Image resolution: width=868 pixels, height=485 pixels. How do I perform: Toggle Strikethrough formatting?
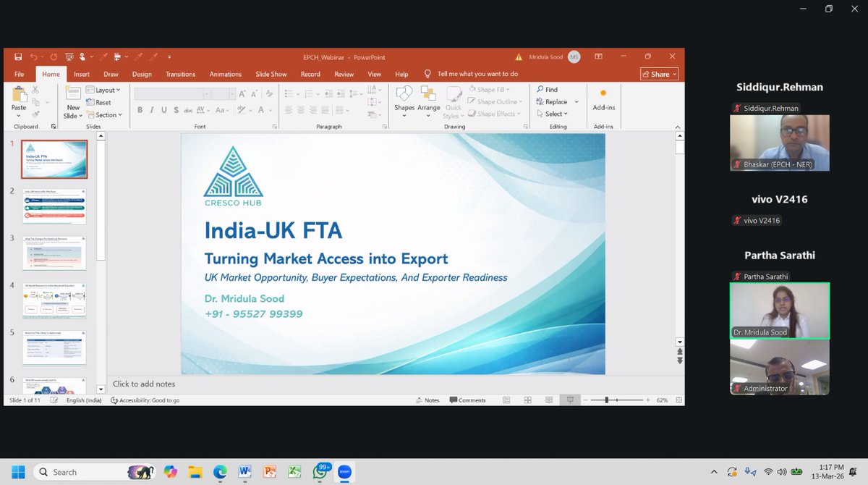188,110
